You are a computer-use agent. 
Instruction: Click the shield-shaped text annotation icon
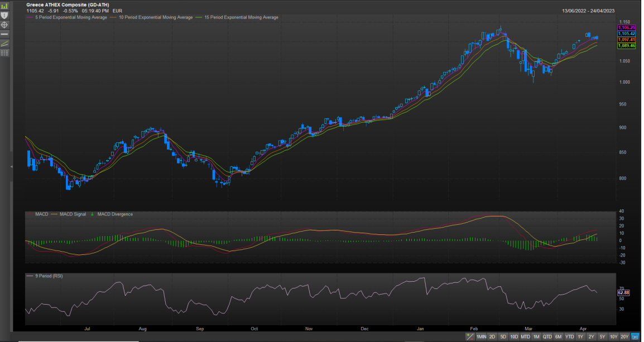click(x=4, y=15)
